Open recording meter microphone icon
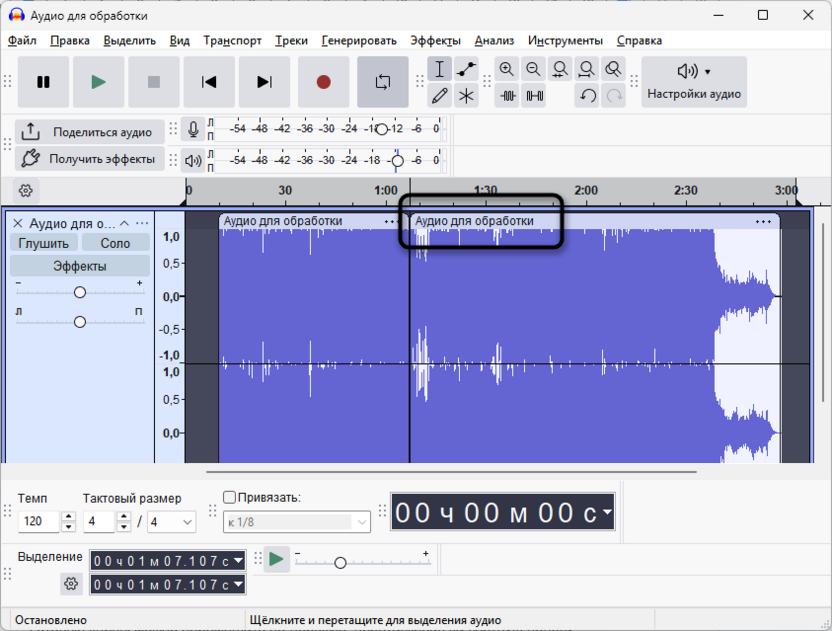Viewport: 832px width, 631px height. click(x=193, y=128)
